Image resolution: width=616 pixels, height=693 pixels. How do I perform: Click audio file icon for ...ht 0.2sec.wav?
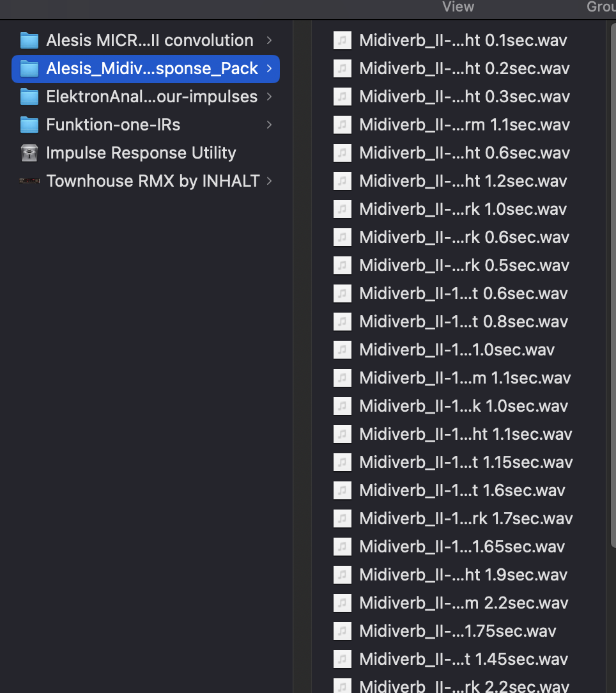[x=342, y=68]
